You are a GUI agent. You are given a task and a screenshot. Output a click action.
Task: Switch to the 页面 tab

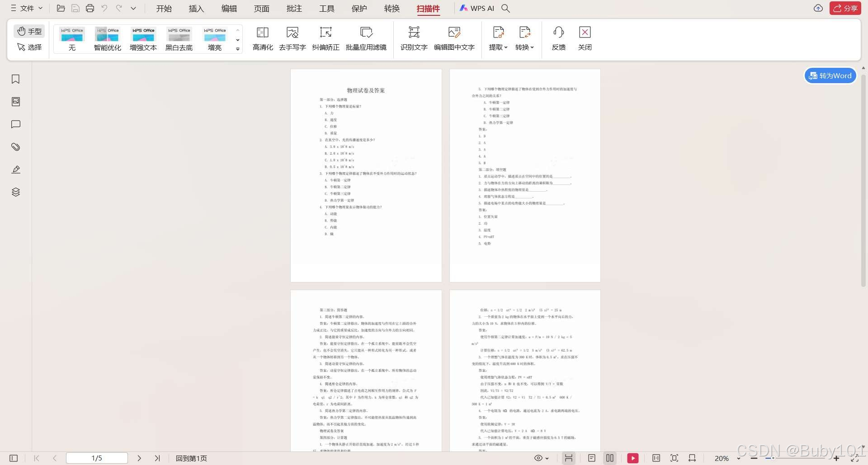tap(261, 9)
